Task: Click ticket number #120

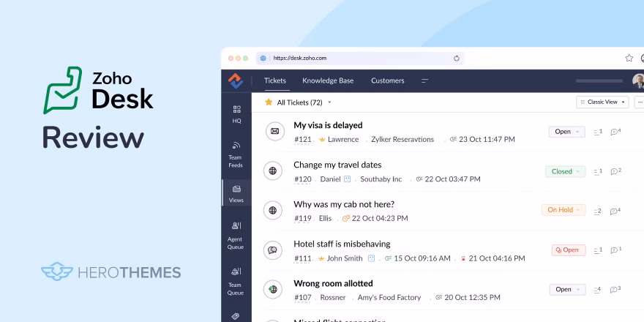Action: pos(303,179)
